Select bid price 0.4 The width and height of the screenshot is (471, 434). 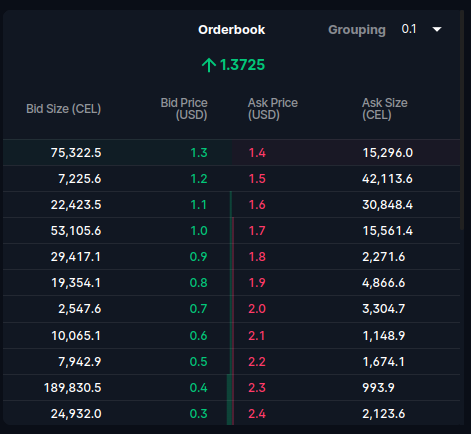click(x=198, y=388)
